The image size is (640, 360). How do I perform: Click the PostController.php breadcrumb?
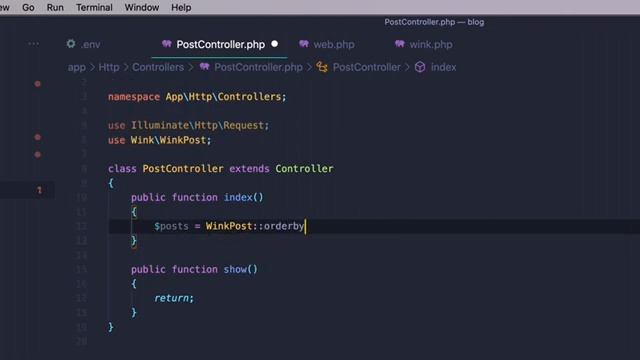pyautogui.click(x=258, y=67)
